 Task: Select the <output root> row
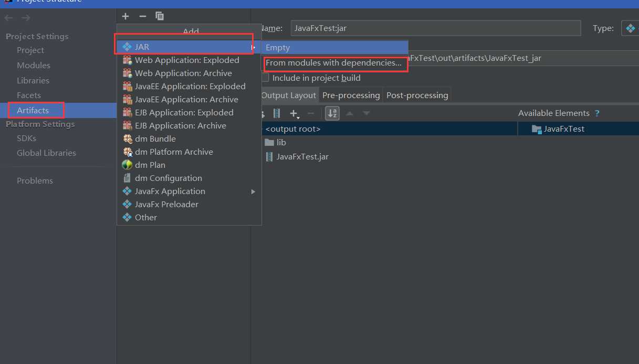[389, 129]
